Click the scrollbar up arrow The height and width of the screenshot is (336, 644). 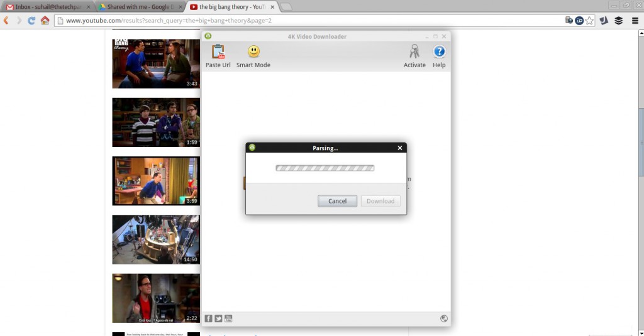click(641, 33)
